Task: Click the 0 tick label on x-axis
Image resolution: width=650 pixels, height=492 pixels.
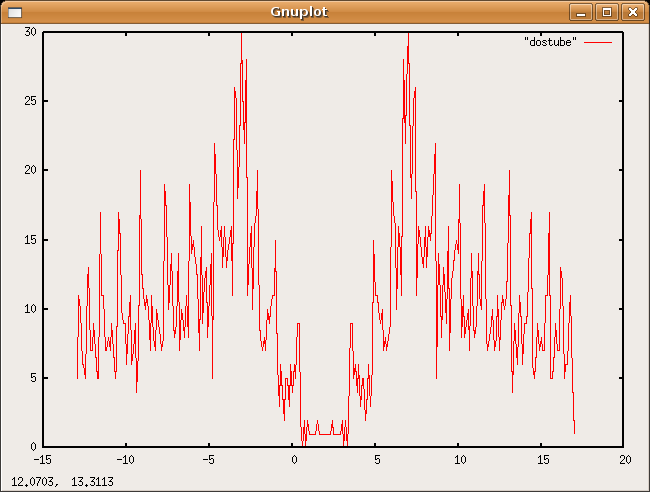Action: pyautogui.click(x=294, y=460)
